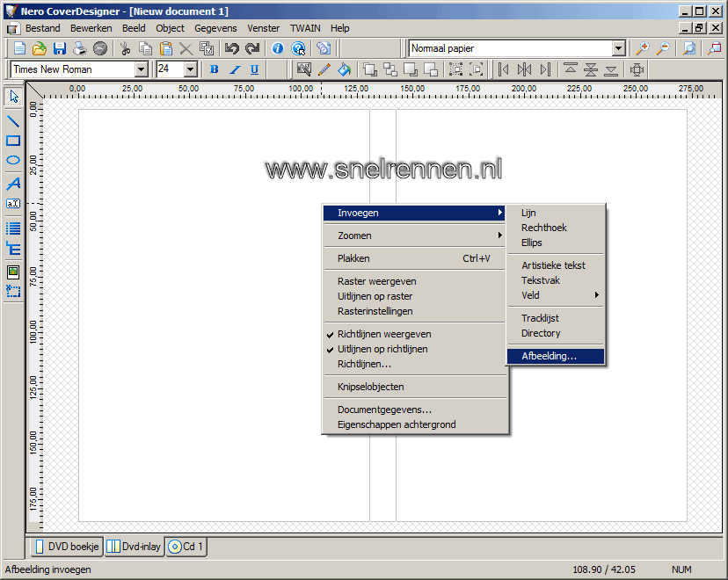The width and height of the screenshot is (728, 580).
Task: Click the paint bucket Fill icon
Action: pos(345,69)
